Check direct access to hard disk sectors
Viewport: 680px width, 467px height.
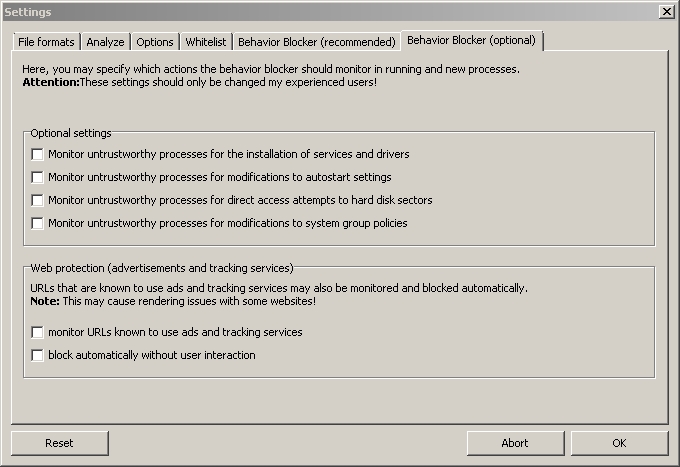tap(38, 201)
